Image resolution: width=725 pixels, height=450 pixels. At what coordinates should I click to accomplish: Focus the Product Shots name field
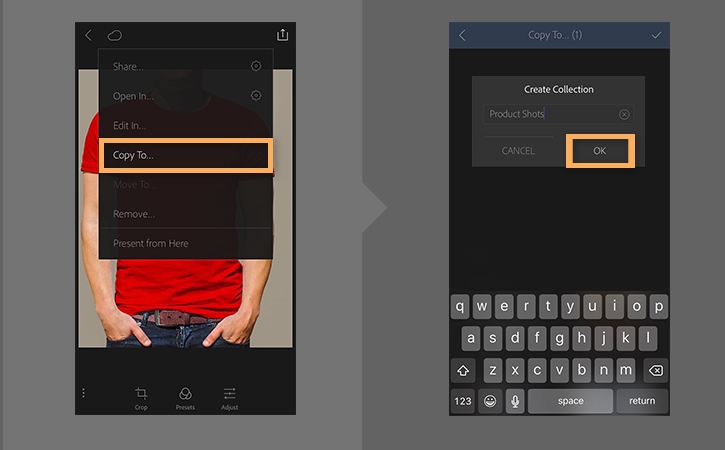tap(558, 114)
